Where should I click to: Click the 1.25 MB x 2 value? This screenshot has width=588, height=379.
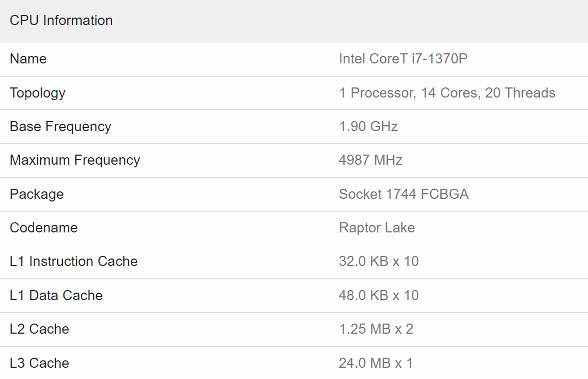click(x=376, y=329)
